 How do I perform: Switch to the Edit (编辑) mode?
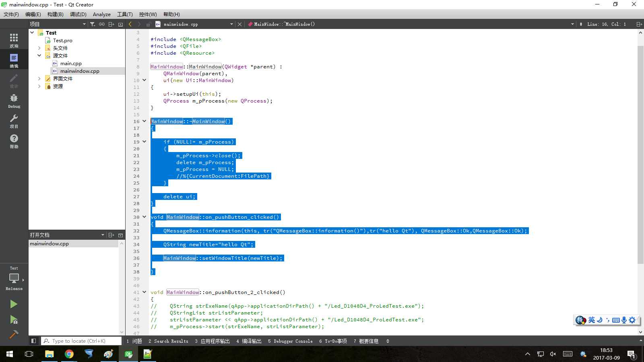pos(14,60)
